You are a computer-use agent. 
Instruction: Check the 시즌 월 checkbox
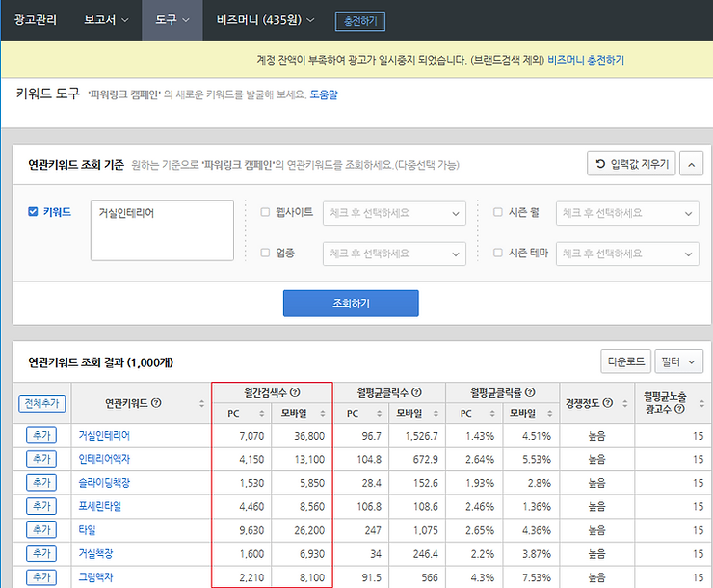point(498,212)
